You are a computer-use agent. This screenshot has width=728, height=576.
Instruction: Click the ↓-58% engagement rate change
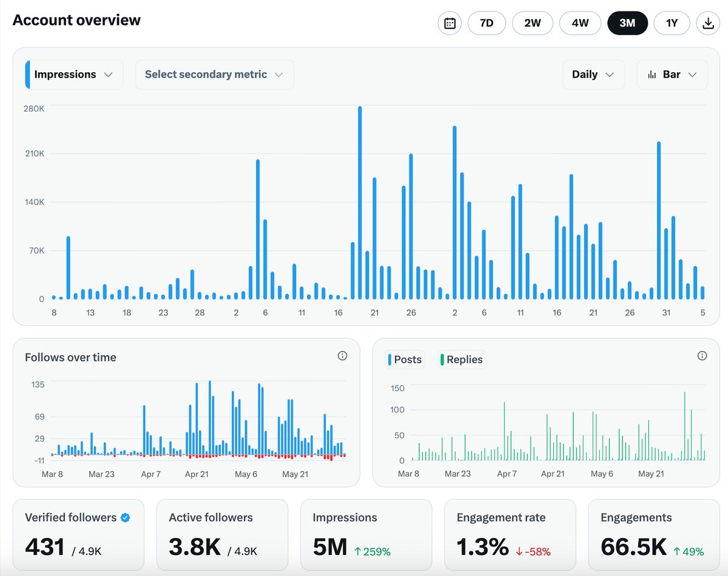pos(533,552)
